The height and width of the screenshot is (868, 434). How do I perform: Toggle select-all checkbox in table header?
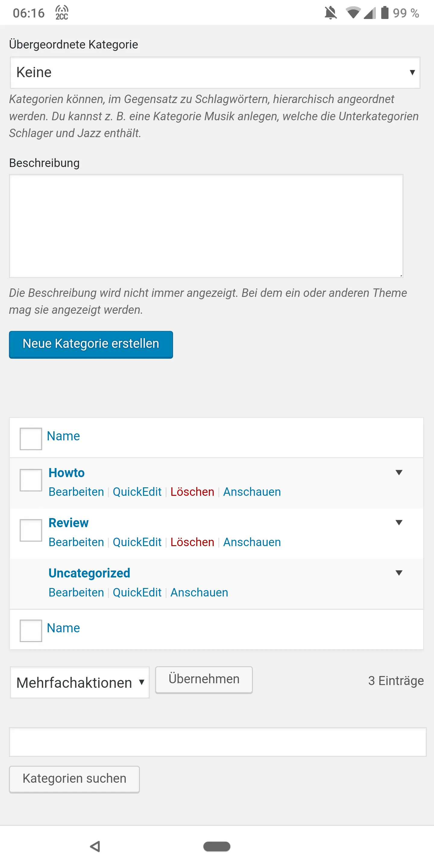(31, 439)
